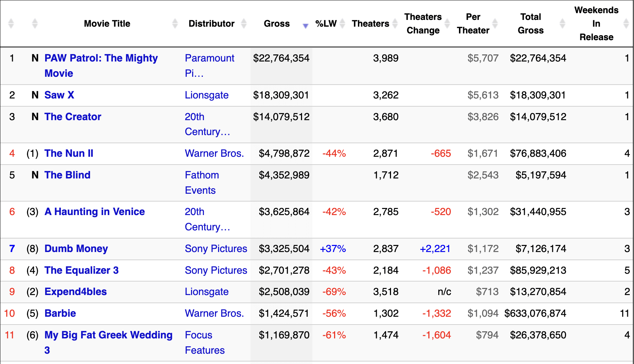Click sort arrows beside Theaters
The width and height of the screenshot is (634, 364).
click(x=395, y=23)
